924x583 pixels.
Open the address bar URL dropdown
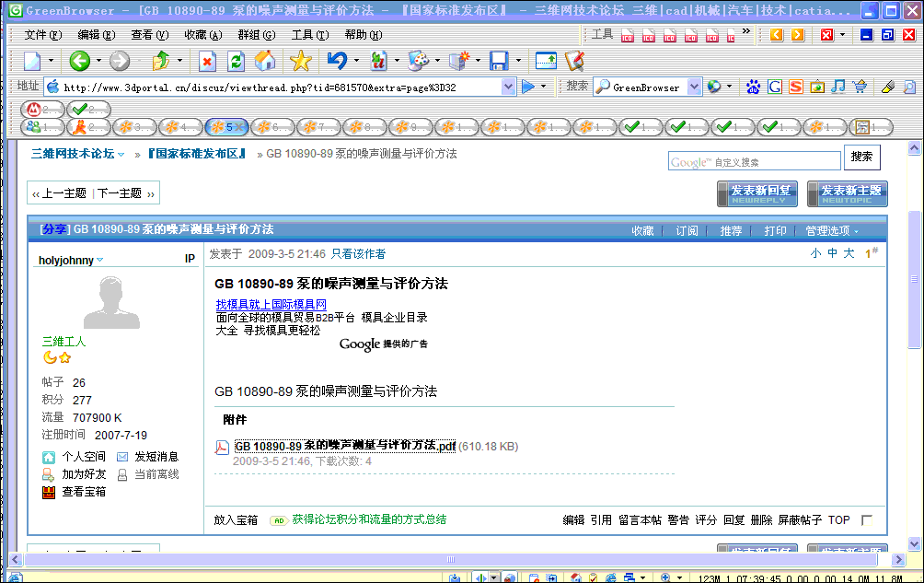tap(509, 87)
